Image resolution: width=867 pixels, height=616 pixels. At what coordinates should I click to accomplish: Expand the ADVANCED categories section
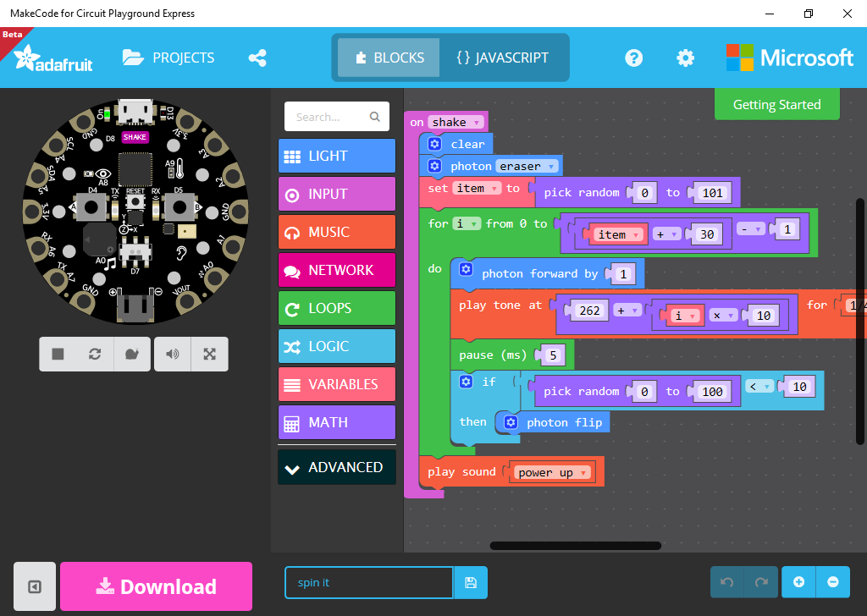[x=337, y=467]
